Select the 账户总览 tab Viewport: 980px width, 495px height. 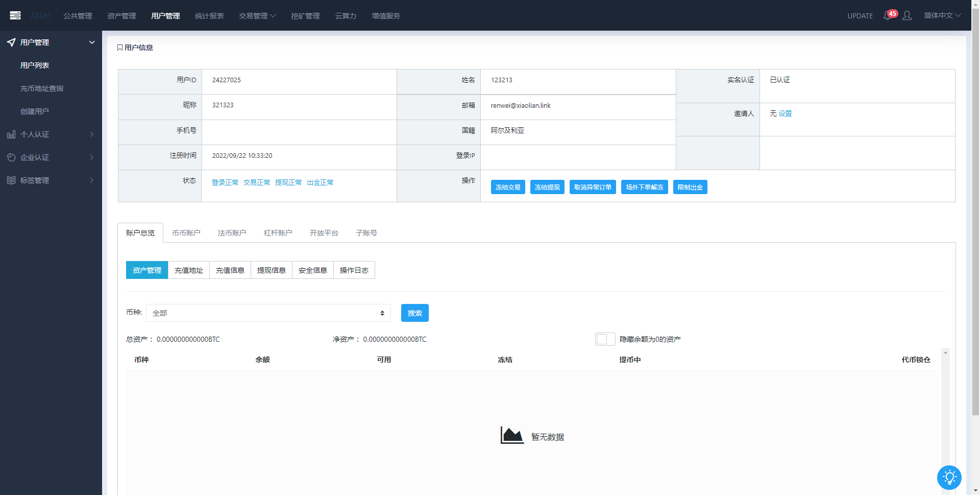pos(140,233)
